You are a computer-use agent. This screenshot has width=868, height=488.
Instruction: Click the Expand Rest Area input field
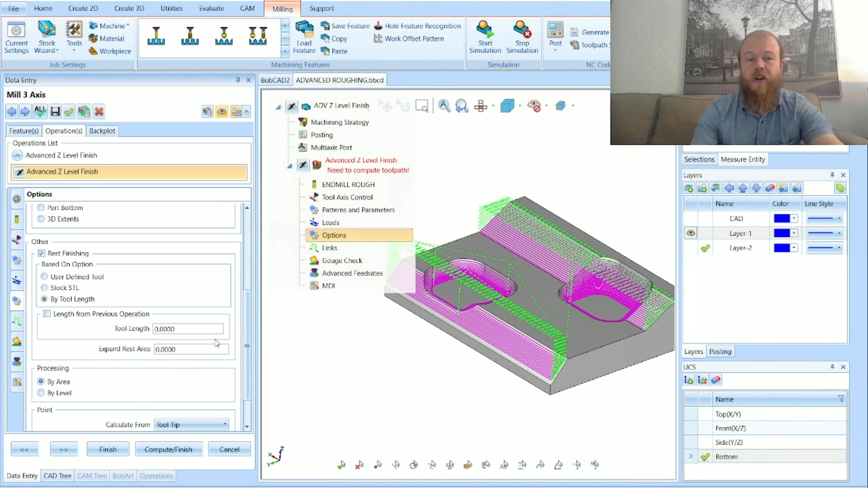click(x=191, y=349)
